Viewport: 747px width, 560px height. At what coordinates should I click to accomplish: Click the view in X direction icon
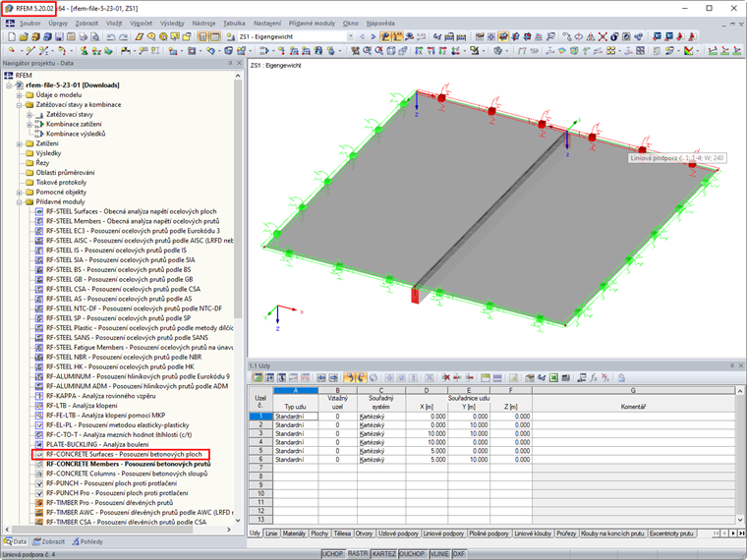tap(419, 50)
